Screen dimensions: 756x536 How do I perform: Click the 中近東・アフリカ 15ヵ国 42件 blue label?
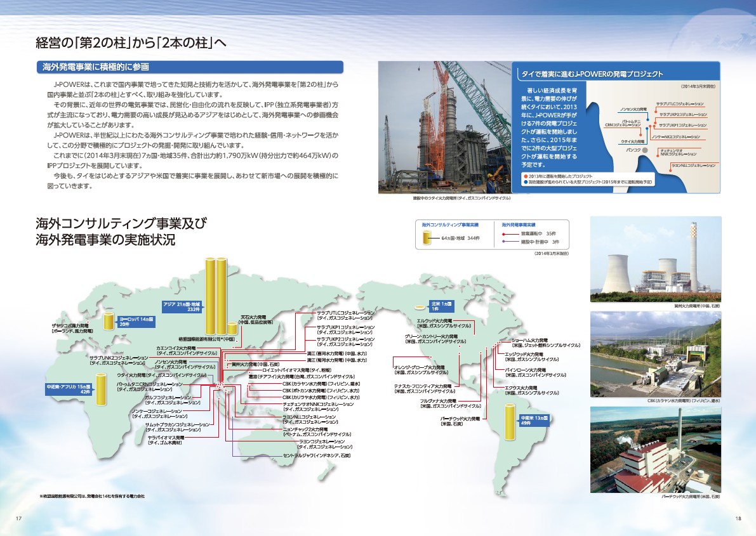[68, 389]
